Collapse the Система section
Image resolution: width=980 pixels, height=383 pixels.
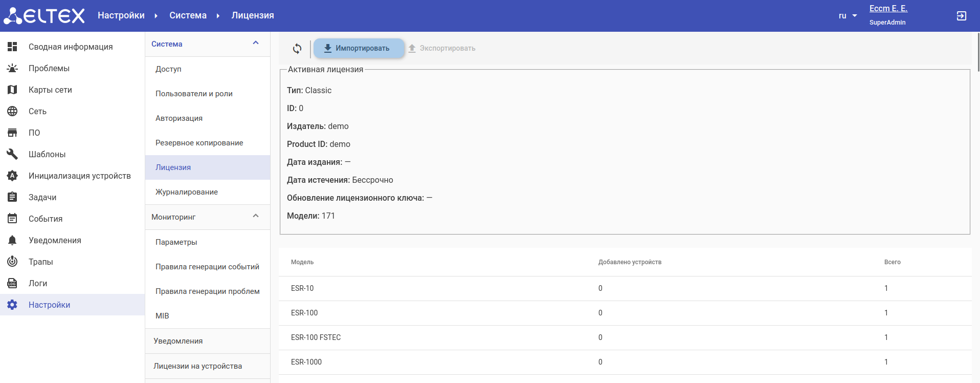256,44
